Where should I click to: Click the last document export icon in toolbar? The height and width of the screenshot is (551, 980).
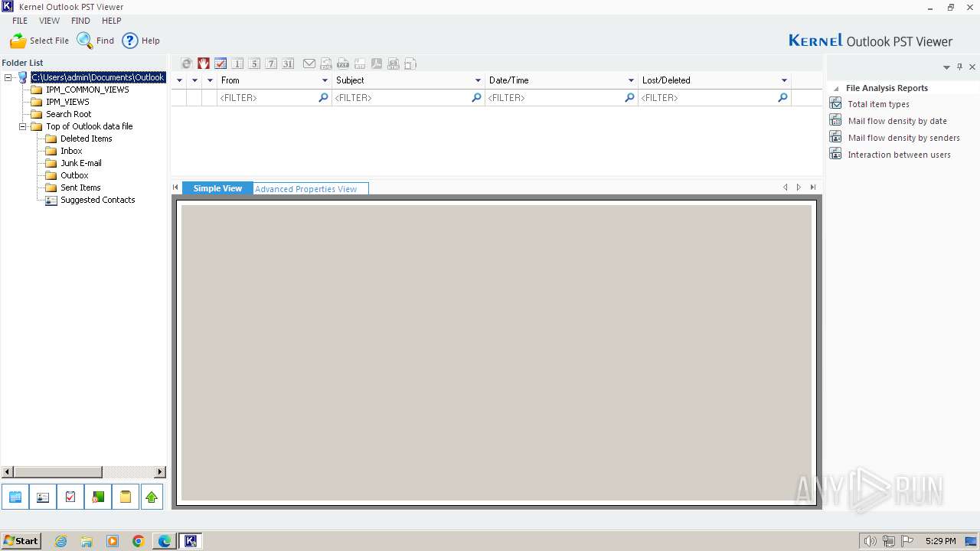click(410, 64)
